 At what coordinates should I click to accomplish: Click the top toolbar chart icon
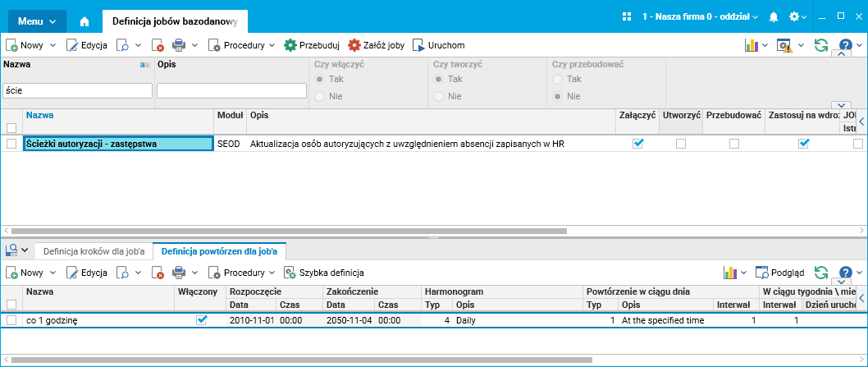tap(752, 45)
